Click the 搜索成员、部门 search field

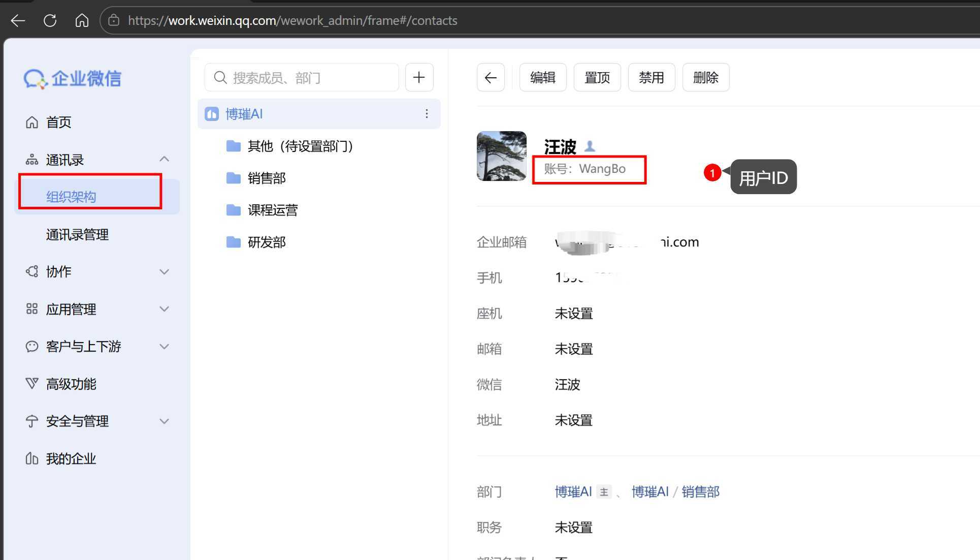[x=302, y=77]
